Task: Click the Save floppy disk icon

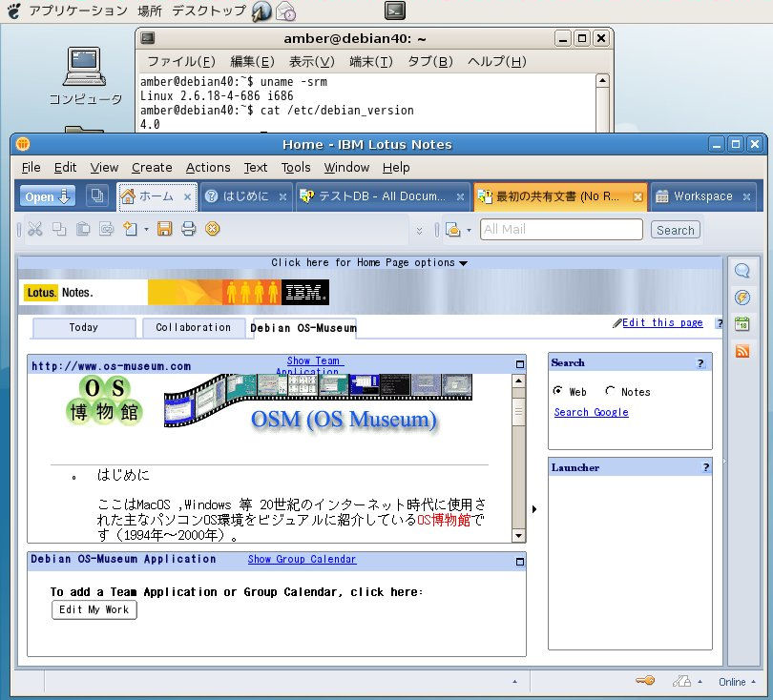Action: 165,229
